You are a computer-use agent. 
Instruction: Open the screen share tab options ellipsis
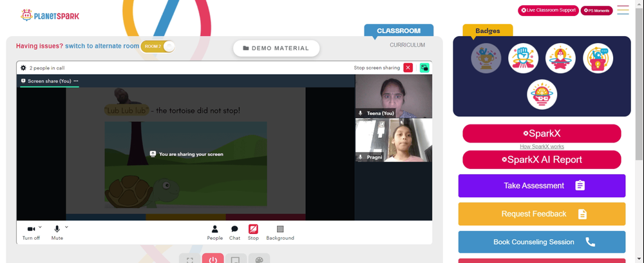pyautogui.click(x=75, y=81)
